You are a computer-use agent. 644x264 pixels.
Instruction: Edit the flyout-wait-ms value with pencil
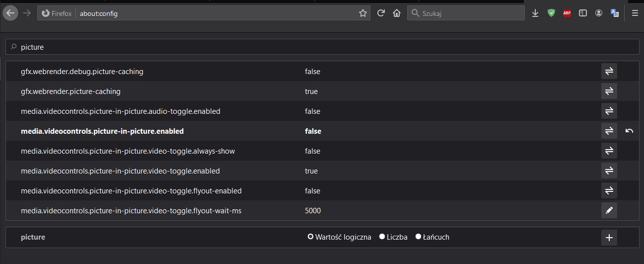[609, 211]
